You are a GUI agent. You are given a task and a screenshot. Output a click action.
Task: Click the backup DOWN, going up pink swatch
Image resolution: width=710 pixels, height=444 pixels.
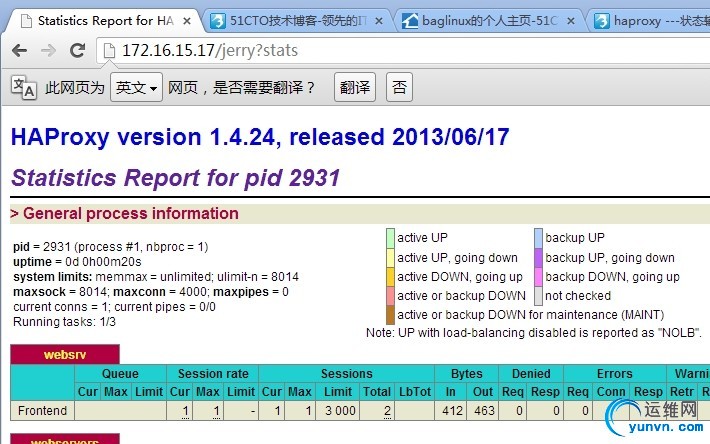(x=538, y=277)
